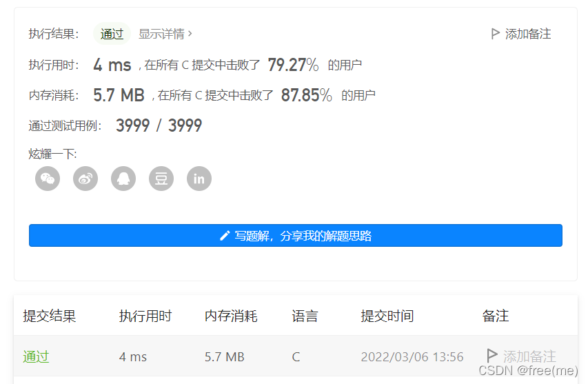Image resolution: width=588 pixels, height=384 pixels.
Task: Select the 5.7 MB cell in table row
Action: tap(224, 356)
